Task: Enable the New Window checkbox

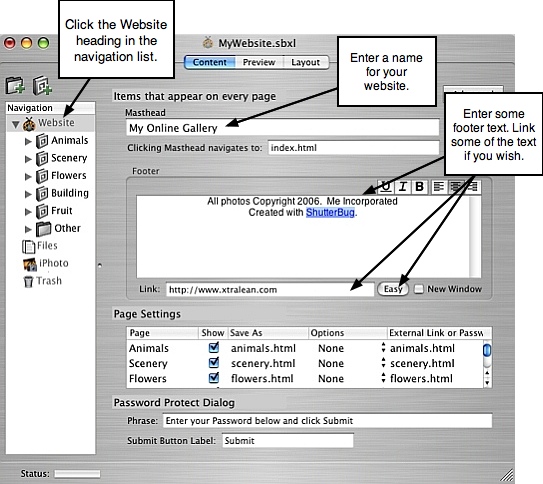Action: [419, 289]
